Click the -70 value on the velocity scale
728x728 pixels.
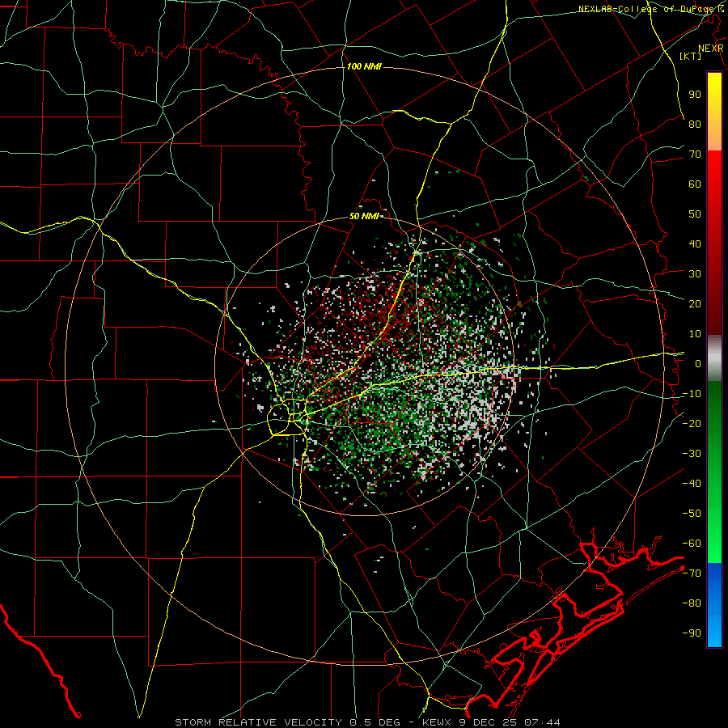pos(692,574)
